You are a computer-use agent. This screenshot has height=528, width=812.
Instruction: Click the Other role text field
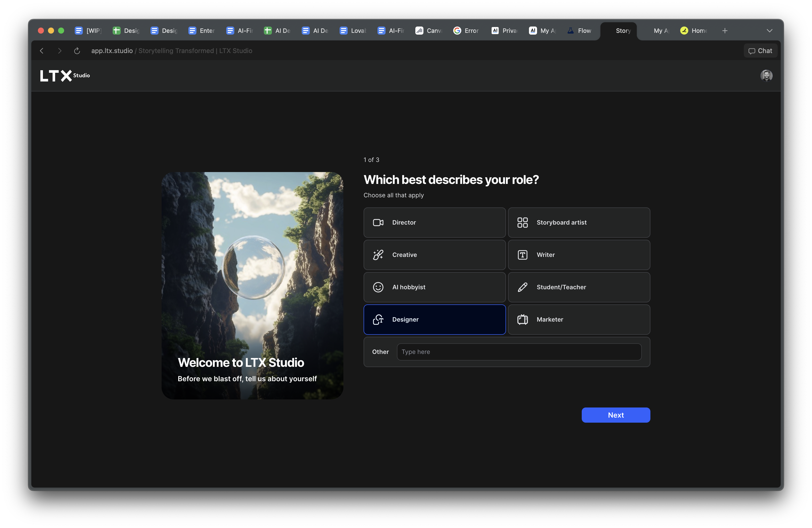(519, 352)
